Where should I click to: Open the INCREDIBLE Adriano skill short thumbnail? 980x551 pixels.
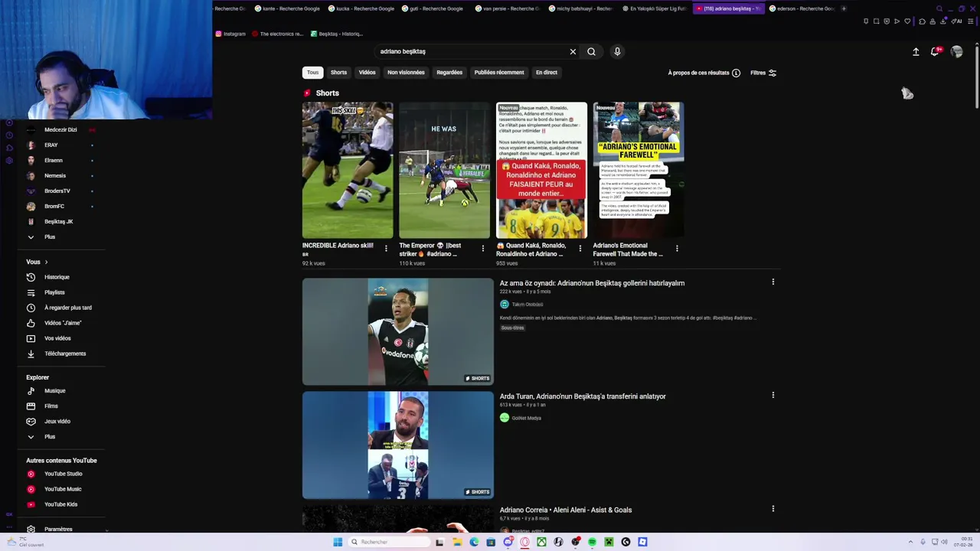pos(348,170)
